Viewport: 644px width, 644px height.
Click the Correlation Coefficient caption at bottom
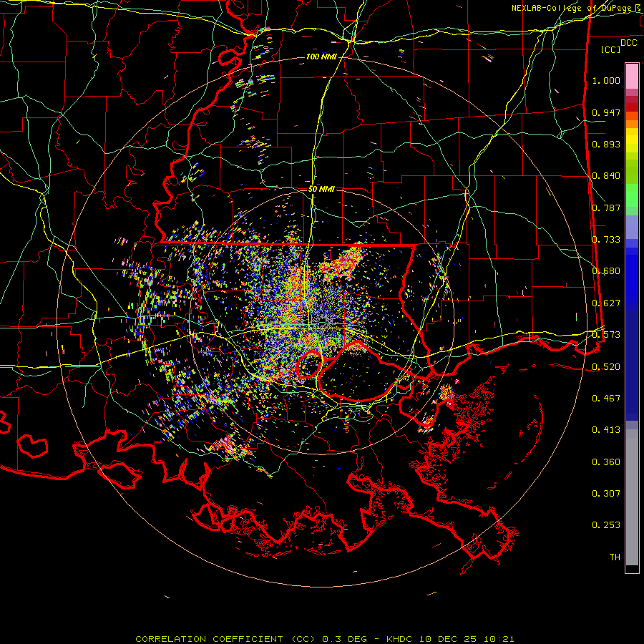[x=324, y=639]
